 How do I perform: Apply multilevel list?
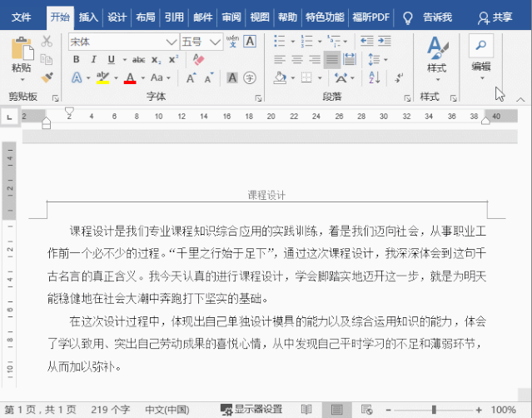(334, 42)
